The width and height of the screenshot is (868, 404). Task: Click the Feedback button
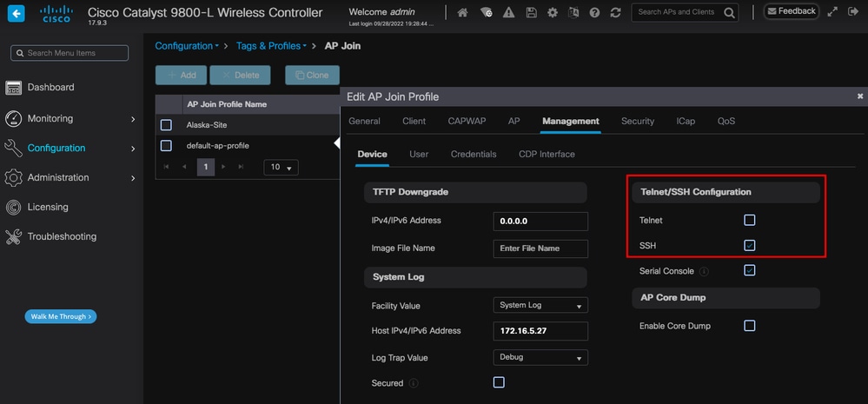tap(791, 11)
